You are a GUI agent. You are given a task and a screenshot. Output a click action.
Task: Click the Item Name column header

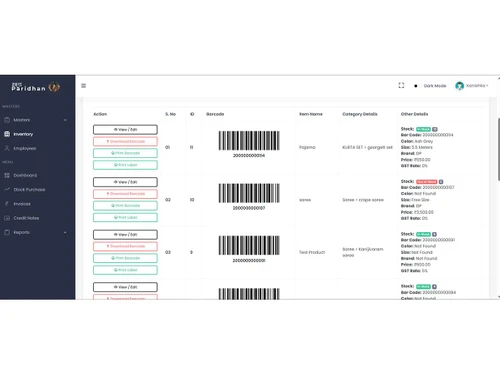[x=311, y=114]
